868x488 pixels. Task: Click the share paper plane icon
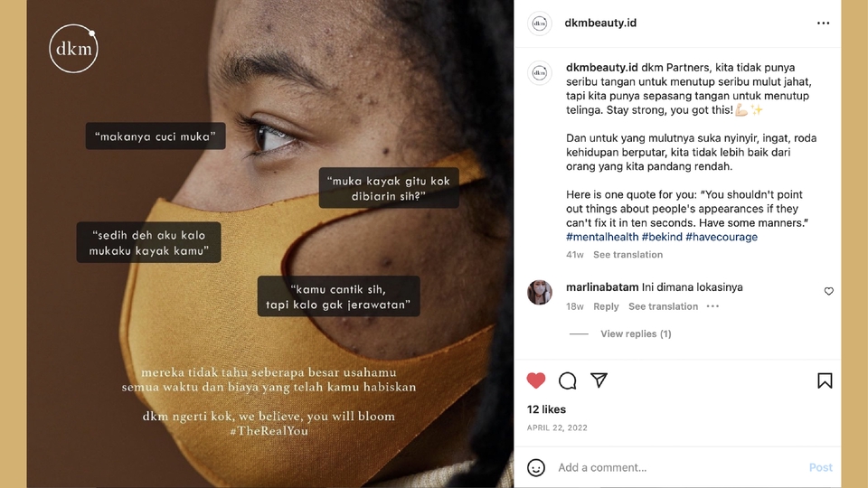click(x=599, y=380)
